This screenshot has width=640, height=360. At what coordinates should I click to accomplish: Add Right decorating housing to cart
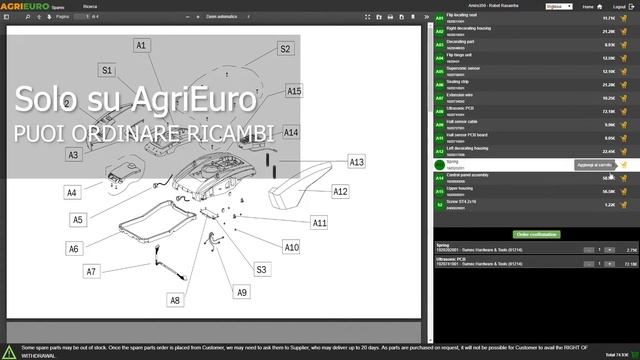tap(624, 31)
